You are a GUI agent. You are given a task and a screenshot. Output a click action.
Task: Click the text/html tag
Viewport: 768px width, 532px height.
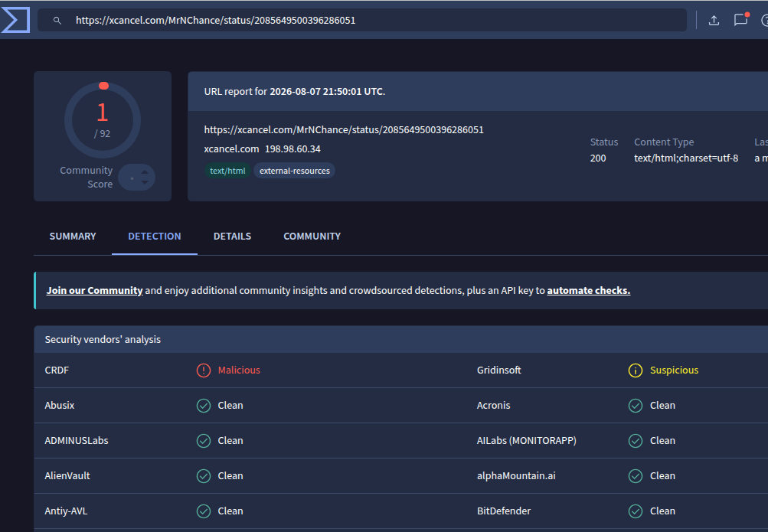click(x=227, y=171)
